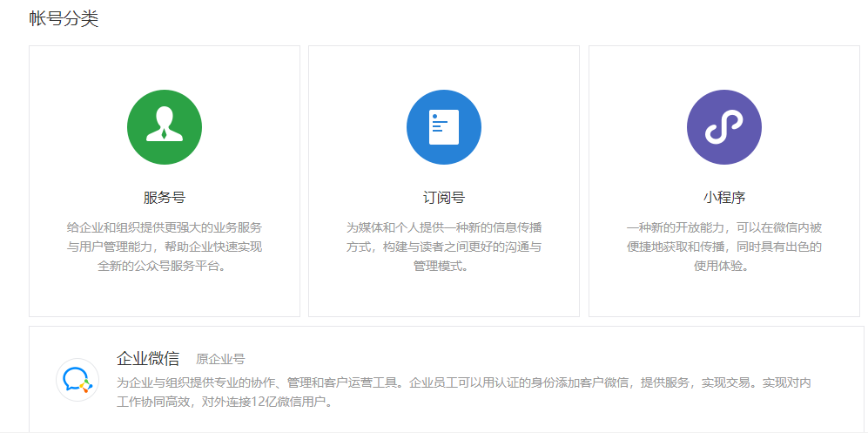Viewport: 868px width, 433px height.
Task: Click the blue 订阅号 document icon
Action: click(x=444, y=127)
